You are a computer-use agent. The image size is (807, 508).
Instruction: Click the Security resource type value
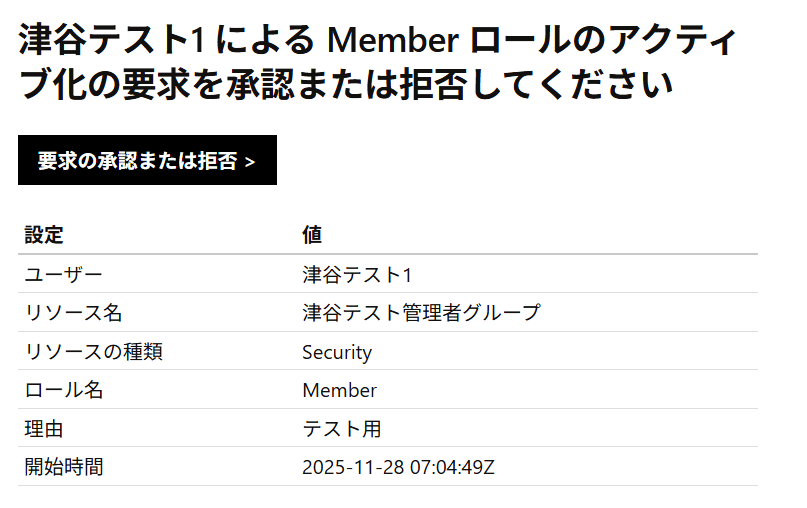tap(337, 352)
